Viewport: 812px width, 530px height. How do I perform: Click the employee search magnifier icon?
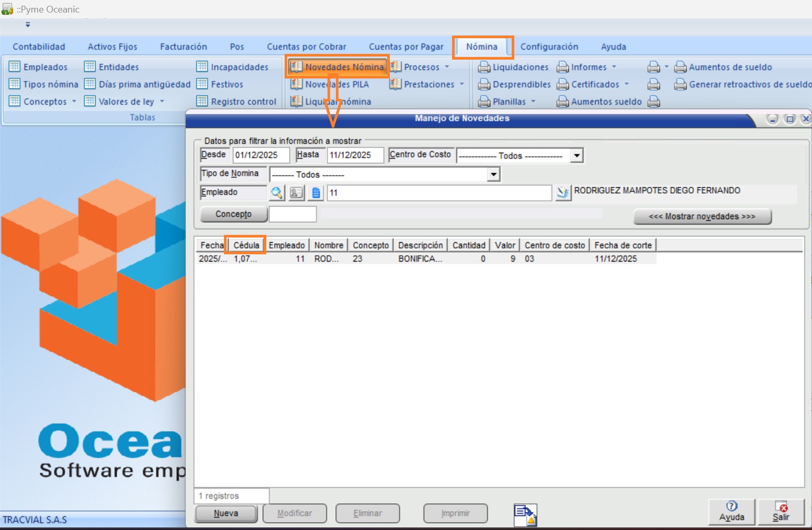pyautogui.click(x=277, y=193)
